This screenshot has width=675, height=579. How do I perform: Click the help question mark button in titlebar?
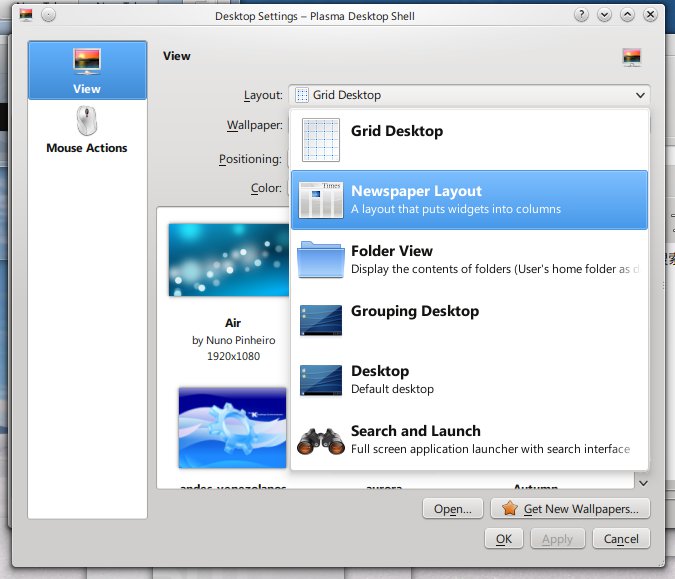pyautogui.click(x=581, y=15)
